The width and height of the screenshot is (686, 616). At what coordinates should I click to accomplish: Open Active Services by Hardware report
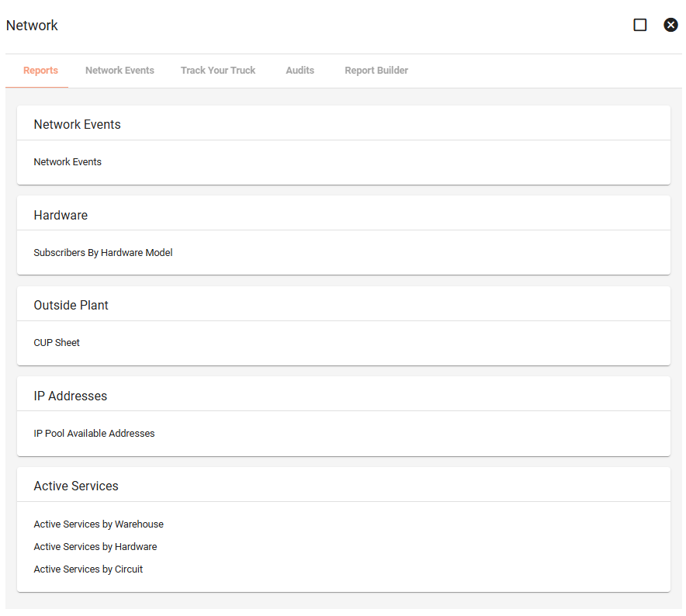coord(95,546)
